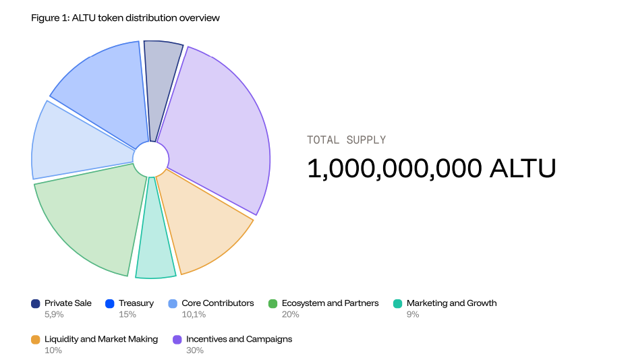
Task: Click the Marketing and Growth legend dot
Action: (x=397, y=304)
